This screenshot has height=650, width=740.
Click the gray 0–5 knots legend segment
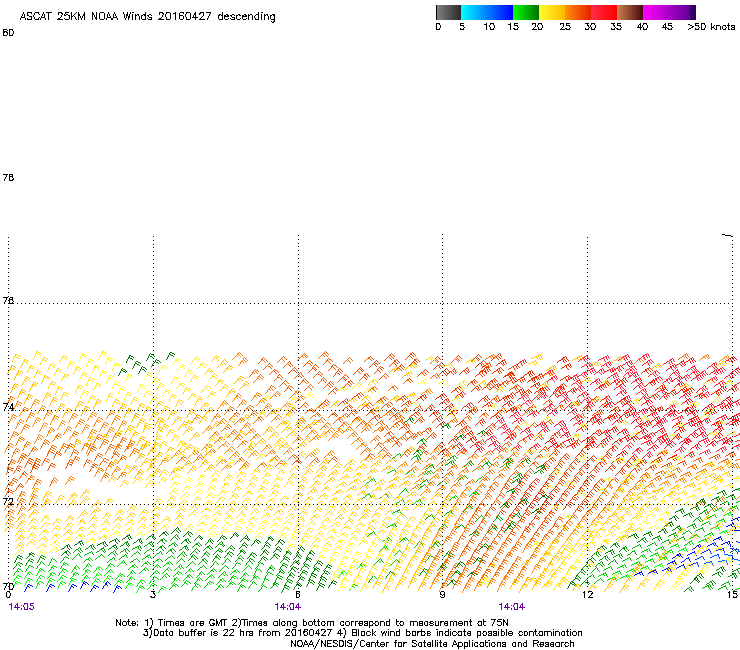[448, 12]
